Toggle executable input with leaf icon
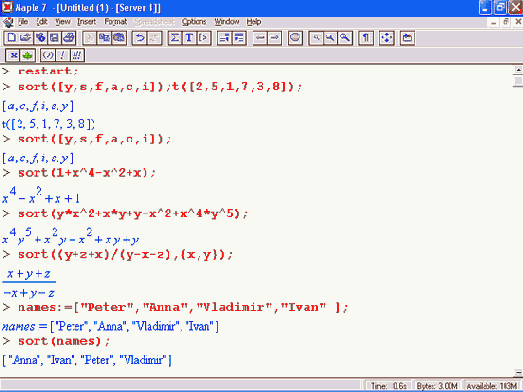This screenshot has height=392, width=523. pyautogui.click(x=27, y=55)
